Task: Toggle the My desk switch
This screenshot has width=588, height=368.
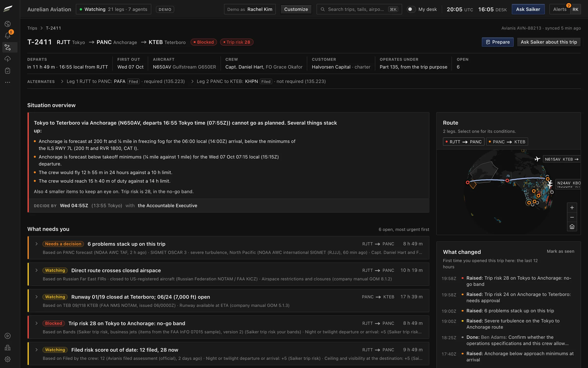Action: (x=411, y=9)
